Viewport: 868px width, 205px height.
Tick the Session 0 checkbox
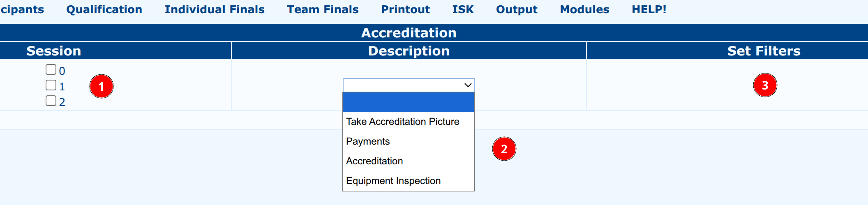51,69
